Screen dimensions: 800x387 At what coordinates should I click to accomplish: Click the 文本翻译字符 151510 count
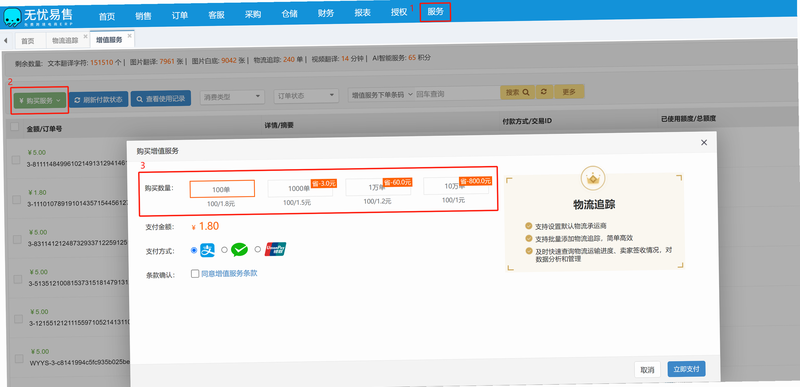[85, 63]
